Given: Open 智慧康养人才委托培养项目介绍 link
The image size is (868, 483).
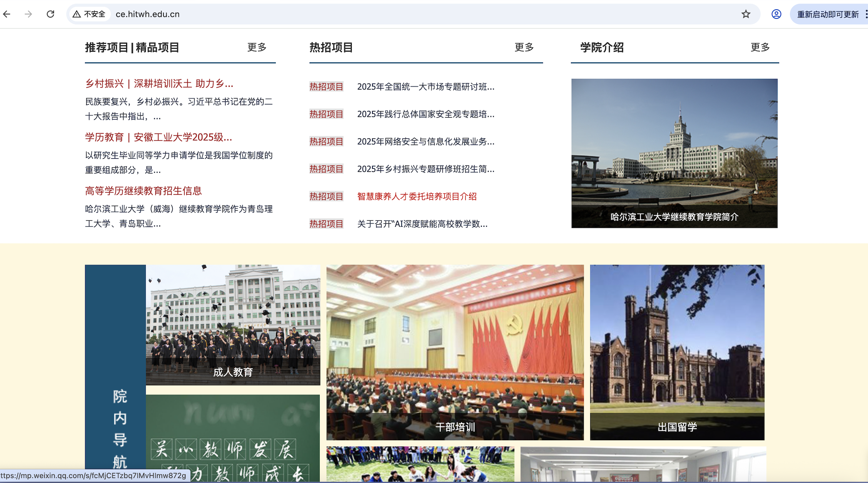Looking at the screenshot, I should pyautogui.click(x=417, y=197).
